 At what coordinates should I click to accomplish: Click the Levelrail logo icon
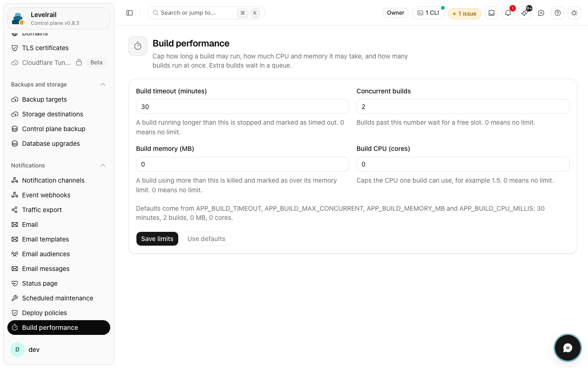18,18
